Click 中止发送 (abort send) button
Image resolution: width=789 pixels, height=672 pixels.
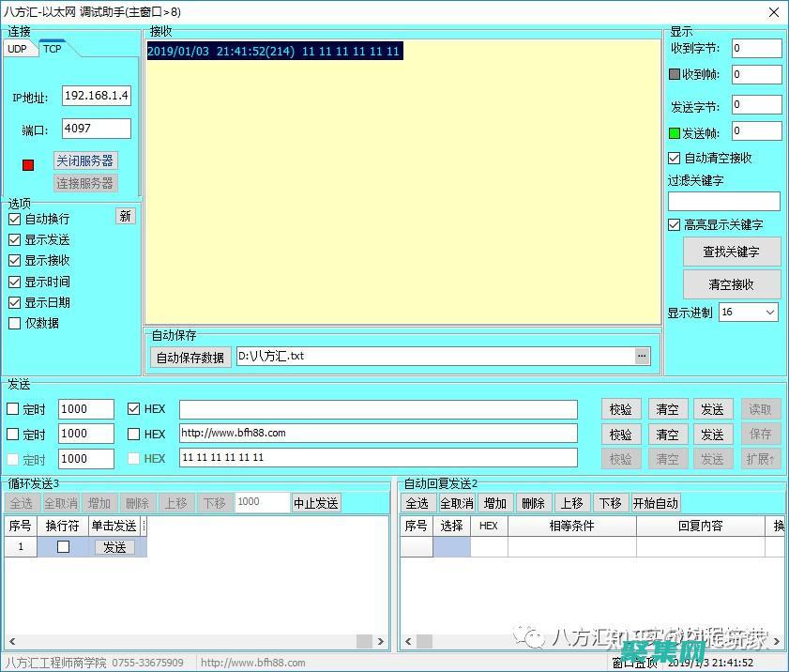click(x=315, y=502)
